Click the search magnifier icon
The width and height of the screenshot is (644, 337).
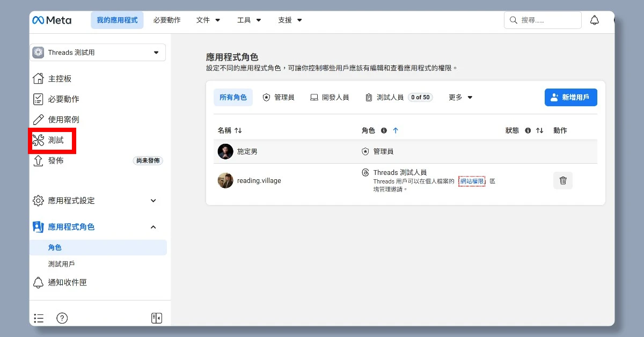(514, 20)
